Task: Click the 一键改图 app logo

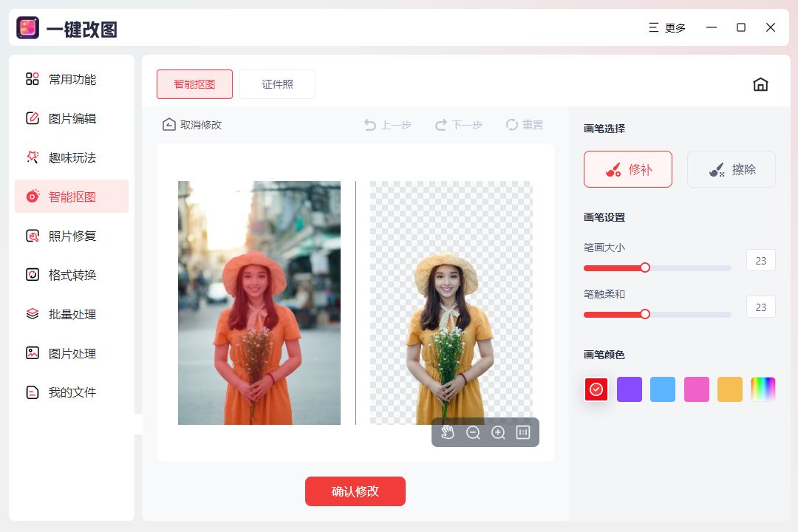Action: [x=27, y=27]
